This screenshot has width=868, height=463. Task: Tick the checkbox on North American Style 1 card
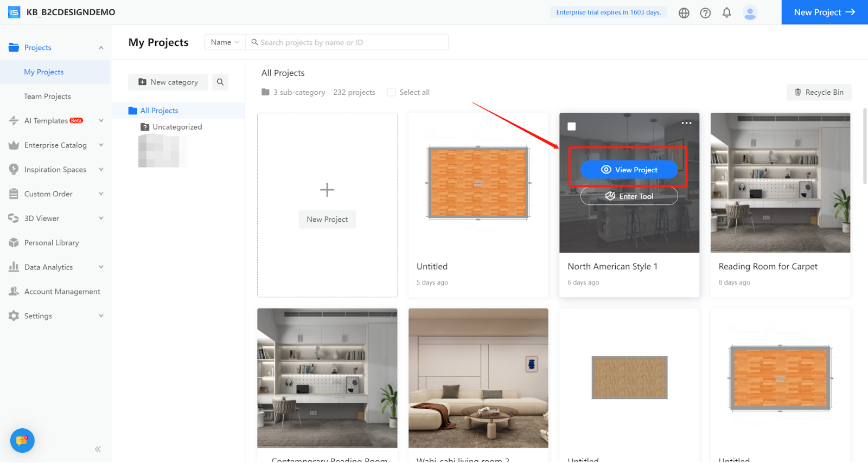coord(572,126)
